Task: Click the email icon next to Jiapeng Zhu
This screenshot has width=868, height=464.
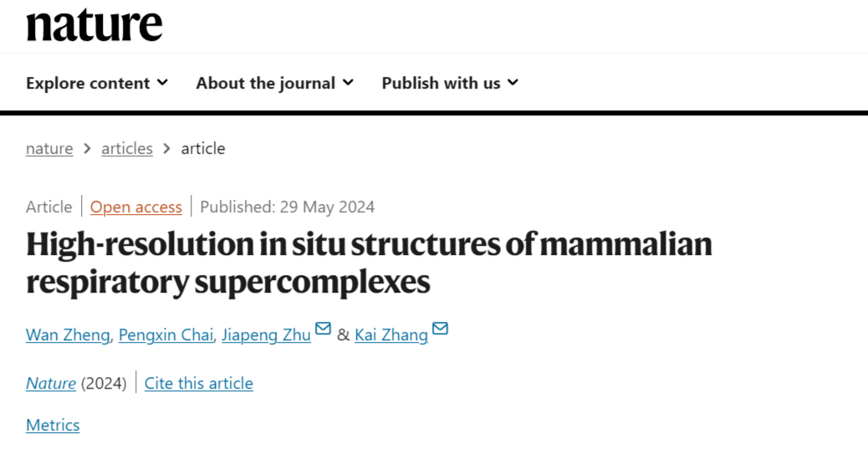Action: [x=323, y=329]
